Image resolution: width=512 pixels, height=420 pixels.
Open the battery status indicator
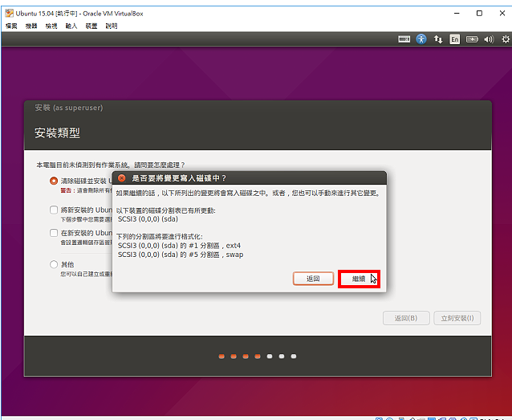[x=472, y=39]
